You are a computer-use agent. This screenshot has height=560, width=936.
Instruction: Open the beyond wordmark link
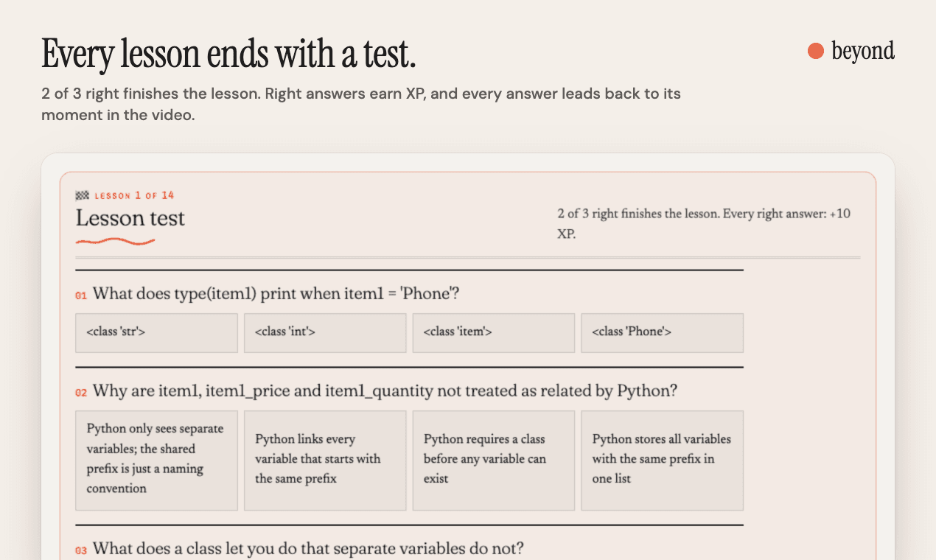863,51
